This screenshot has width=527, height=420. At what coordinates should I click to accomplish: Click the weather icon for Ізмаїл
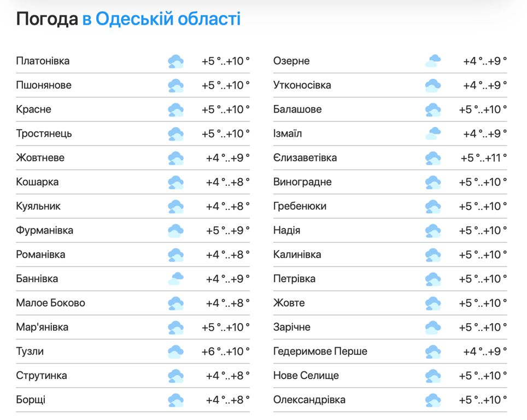pyautogui.click(x=432, y=134)
